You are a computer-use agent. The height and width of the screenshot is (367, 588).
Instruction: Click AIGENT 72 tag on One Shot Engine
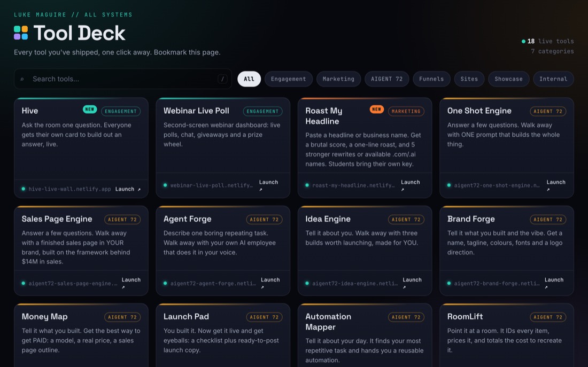tap(548, 111)
